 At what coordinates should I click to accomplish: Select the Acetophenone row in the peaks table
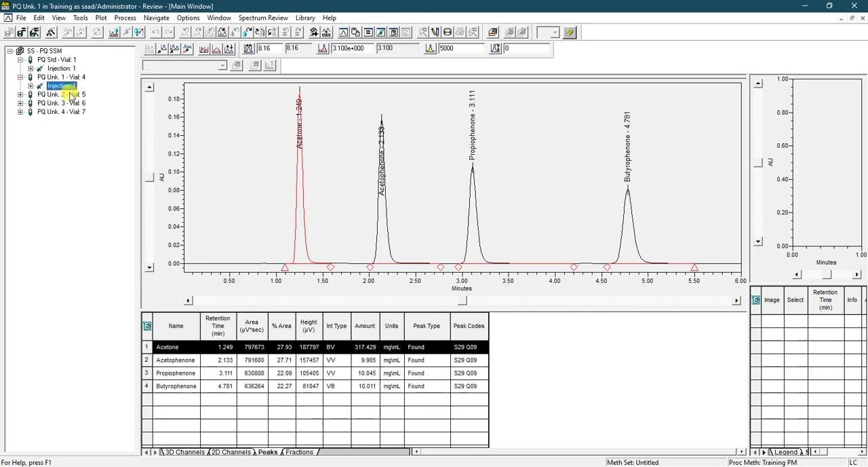point(315,360)
